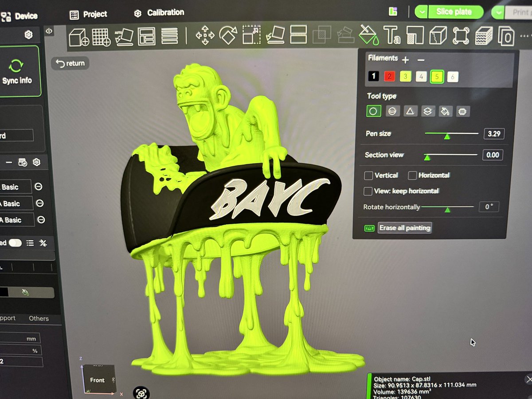532x399 pixels.
Task: Select the Rotate tool
Action: pos(229,34)
